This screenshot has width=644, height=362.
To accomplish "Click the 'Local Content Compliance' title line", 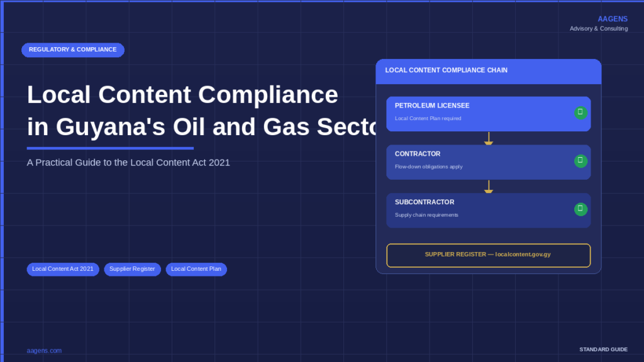I will click(x=182, y=95).
